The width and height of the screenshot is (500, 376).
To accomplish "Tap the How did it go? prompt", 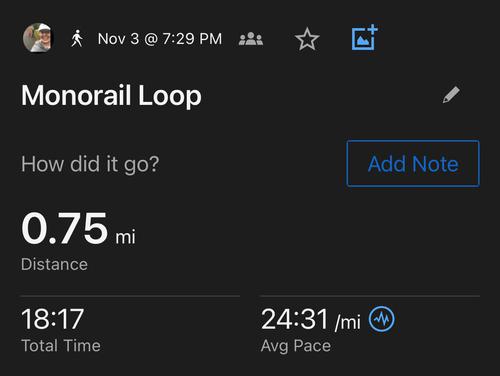I will [90, 164].
